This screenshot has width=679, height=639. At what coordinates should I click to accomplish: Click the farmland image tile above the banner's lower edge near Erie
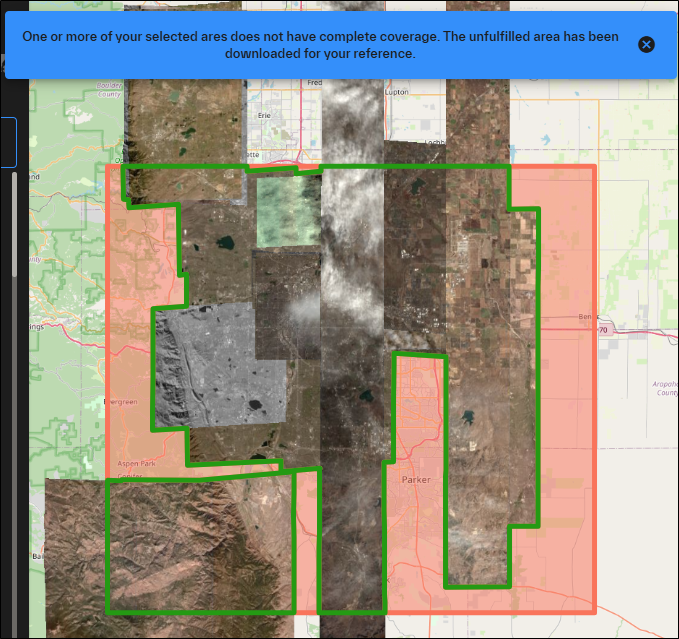(x=185, y=120)
